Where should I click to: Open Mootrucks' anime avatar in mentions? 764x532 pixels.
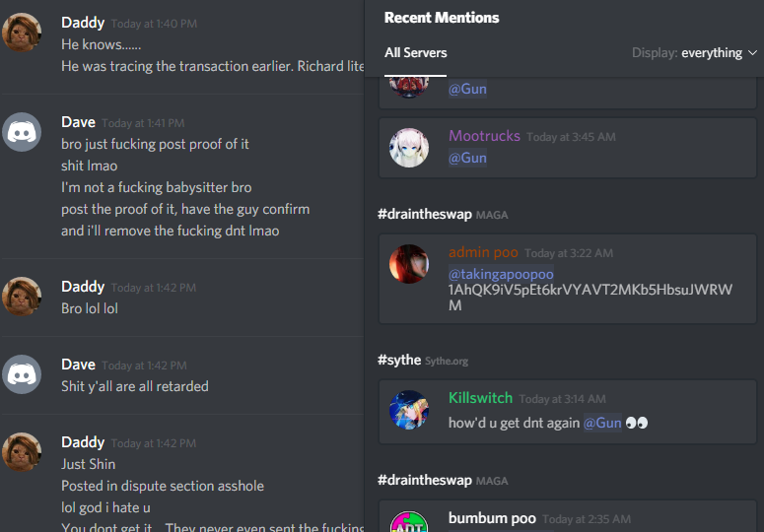click(x=409, y=148)
